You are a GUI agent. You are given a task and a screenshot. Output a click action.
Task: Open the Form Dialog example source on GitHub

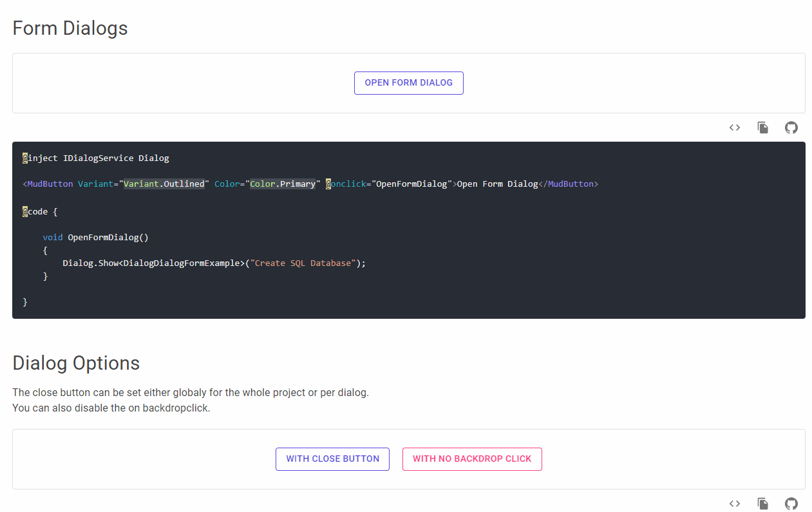click(x=791, y=128)
